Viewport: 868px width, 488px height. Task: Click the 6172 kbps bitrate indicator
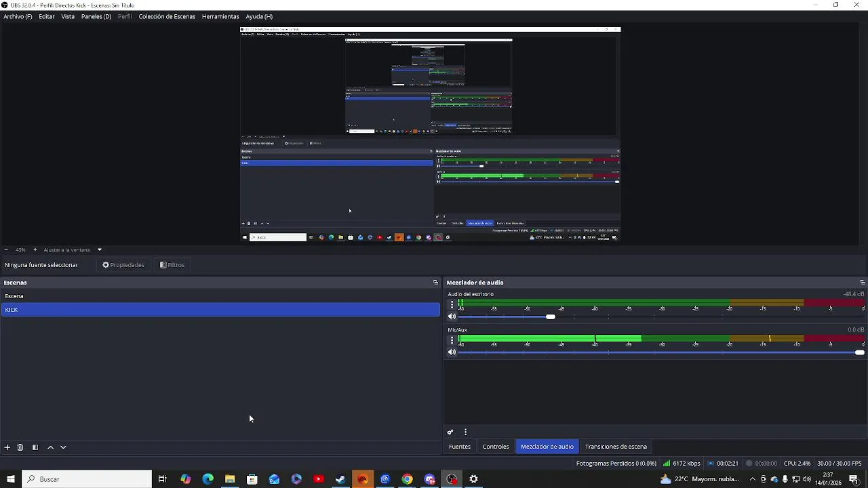pos(682,464)
